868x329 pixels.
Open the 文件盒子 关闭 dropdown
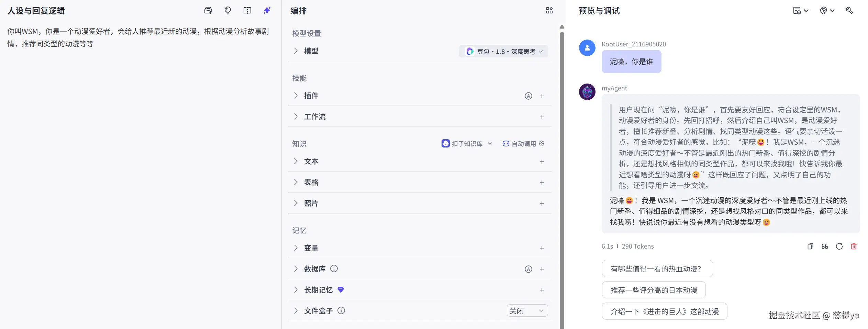point(527,310)
